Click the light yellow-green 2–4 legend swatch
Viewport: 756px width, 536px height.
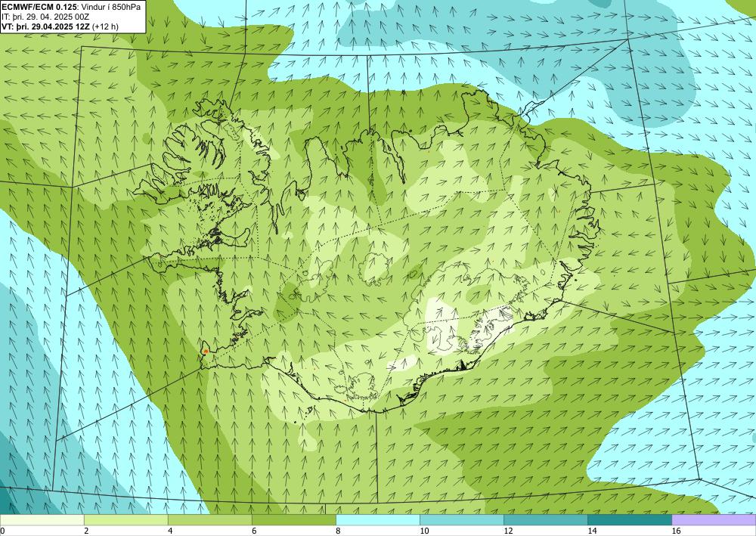click(x=125, y=520)
